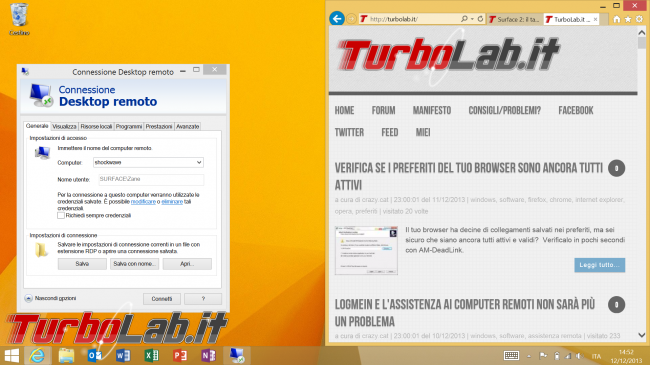Viewport: 650px width, 365px height.
Task: Switch to the Programmi tab
Action: pyautogui.click(x=129, y=127)
